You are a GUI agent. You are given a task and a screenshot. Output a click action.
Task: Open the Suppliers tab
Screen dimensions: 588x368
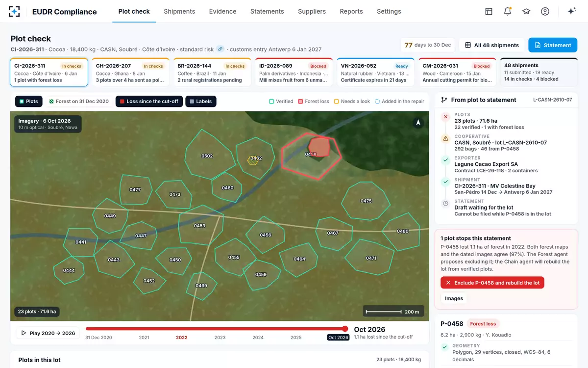312,11
